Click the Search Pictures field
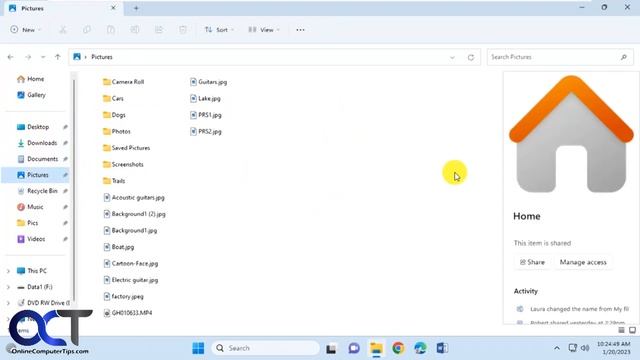 coord(560,57)
